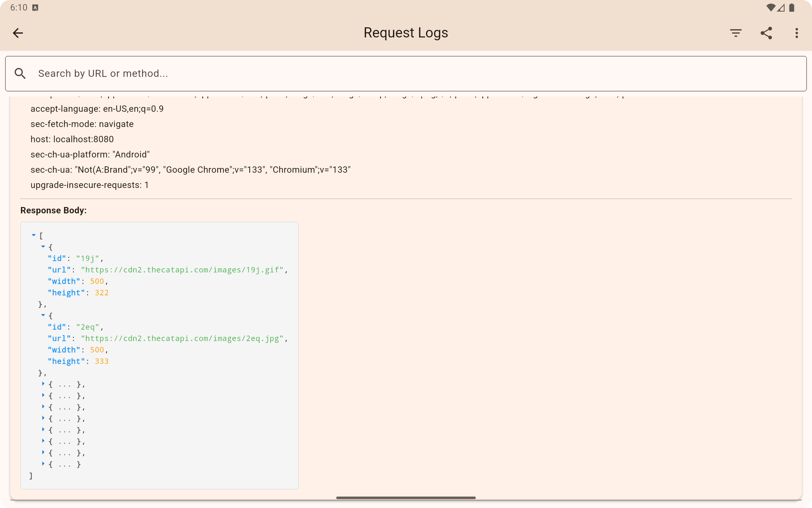This screenshot has height=508, width=812.
Task: Tap the 6:10 clock in status bar
Action: coord(19,7)
